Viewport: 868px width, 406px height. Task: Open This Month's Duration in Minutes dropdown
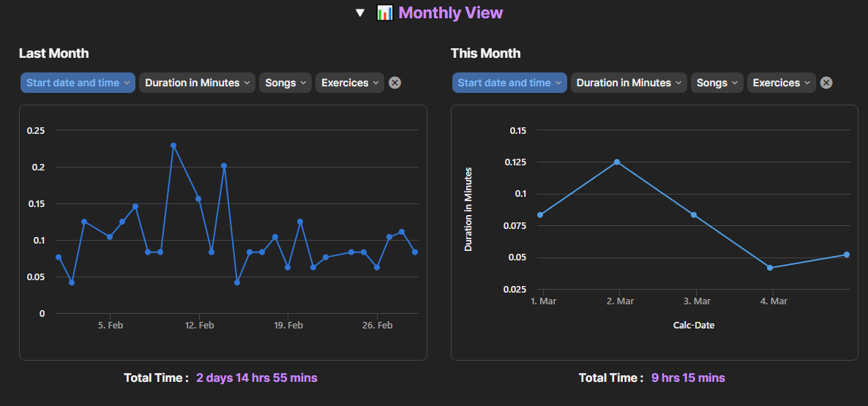coord(629,83)
